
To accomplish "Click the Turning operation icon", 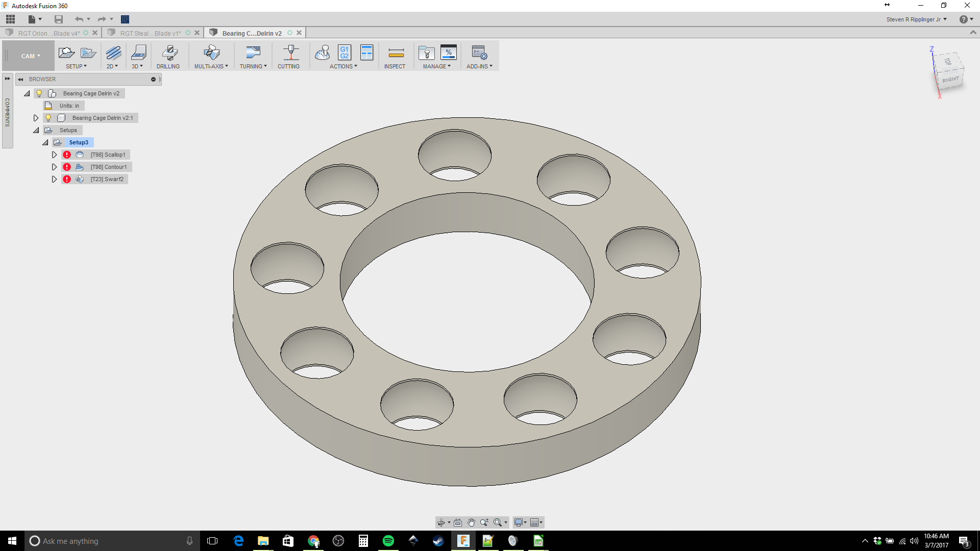I will pos(253,53).
